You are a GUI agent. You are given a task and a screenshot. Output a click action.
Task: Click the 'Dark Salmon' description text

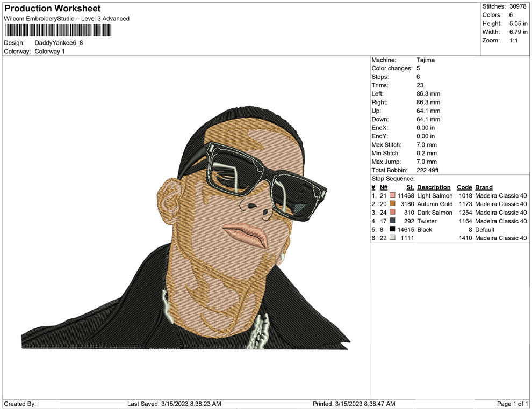coord(435,213)
